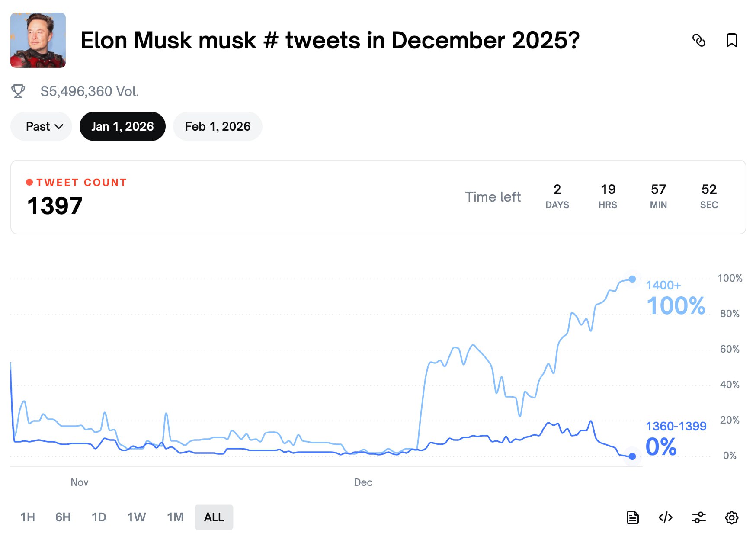Click the red live tweet count dot
This screenshot has width=756, height=533.
pos(29,182)
